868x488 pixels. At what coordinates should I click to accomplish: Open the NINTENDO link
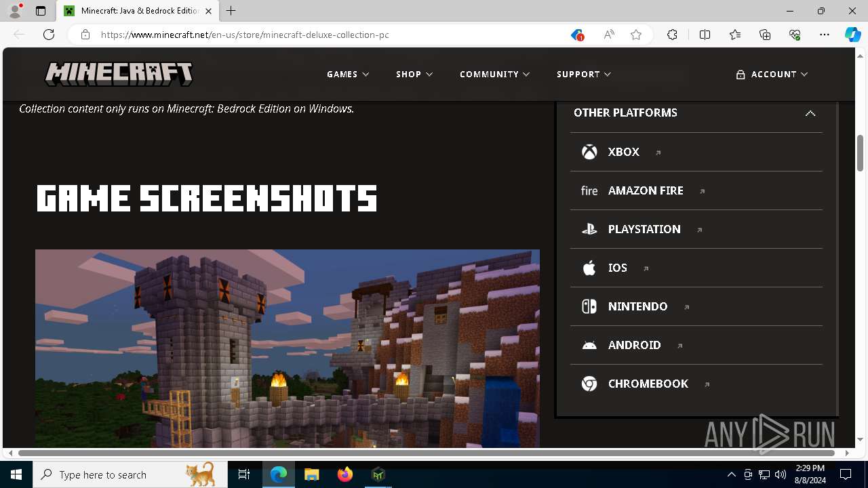coord(638,306)
